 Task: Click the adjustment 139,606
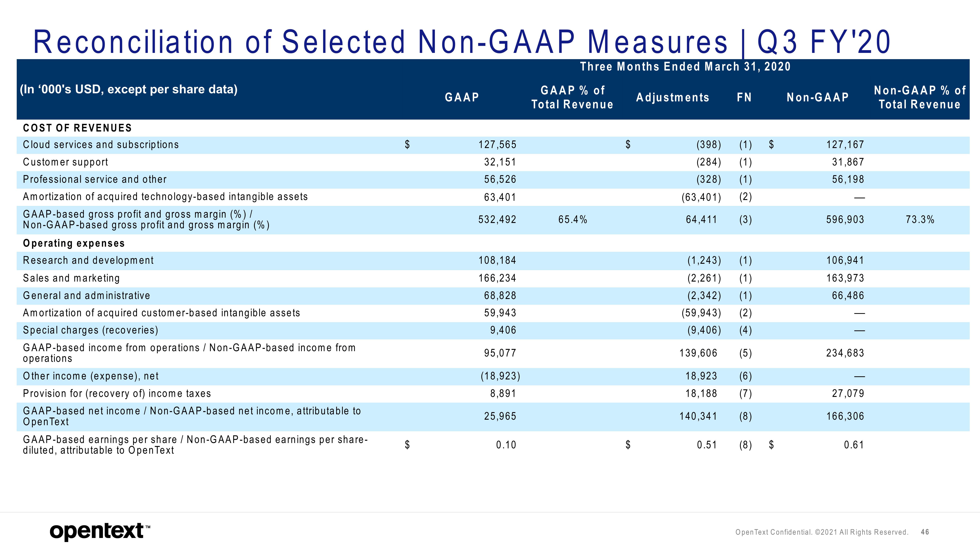click(698, 353)
